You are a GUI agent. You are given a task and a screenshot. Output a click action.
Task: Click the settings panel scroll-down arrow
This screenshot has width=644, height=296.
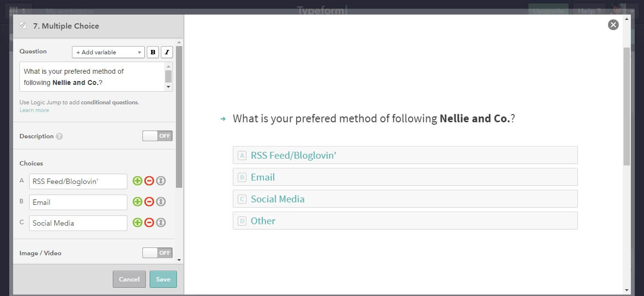[179, 260]
